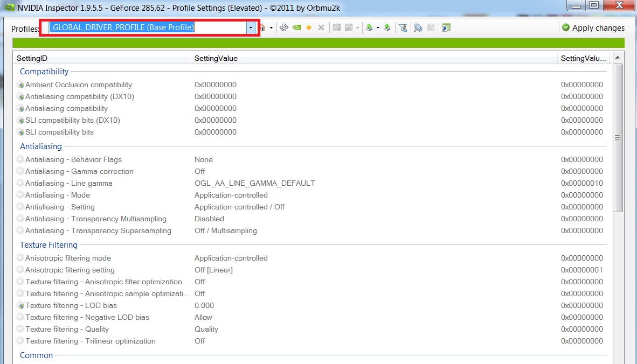Image resolution: width=637 pixels, height=364 pixels.
Task: Open the dropdown next to remove application icon
Action: click(x=357, y=28)
